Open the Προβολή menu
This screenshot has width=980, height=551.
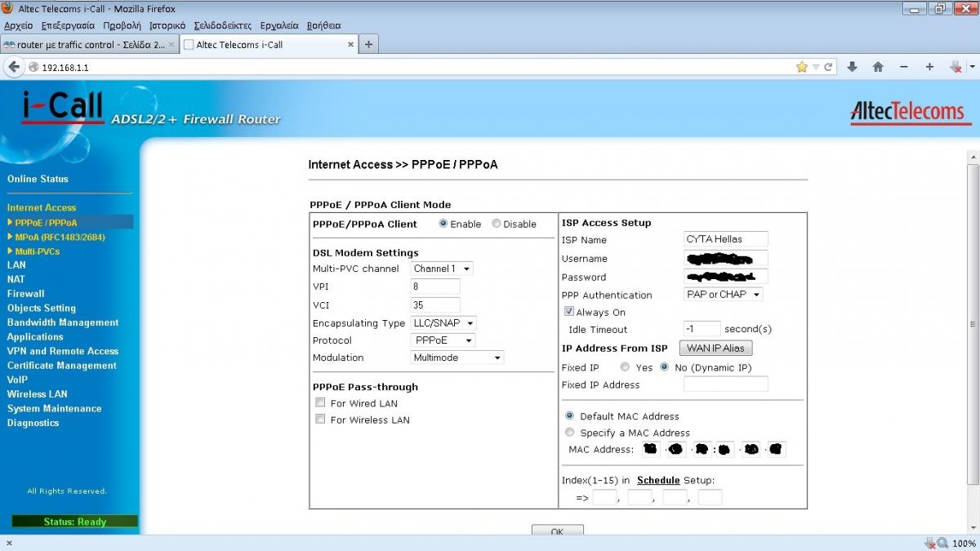pyautogui.click(x=122, y=25)
